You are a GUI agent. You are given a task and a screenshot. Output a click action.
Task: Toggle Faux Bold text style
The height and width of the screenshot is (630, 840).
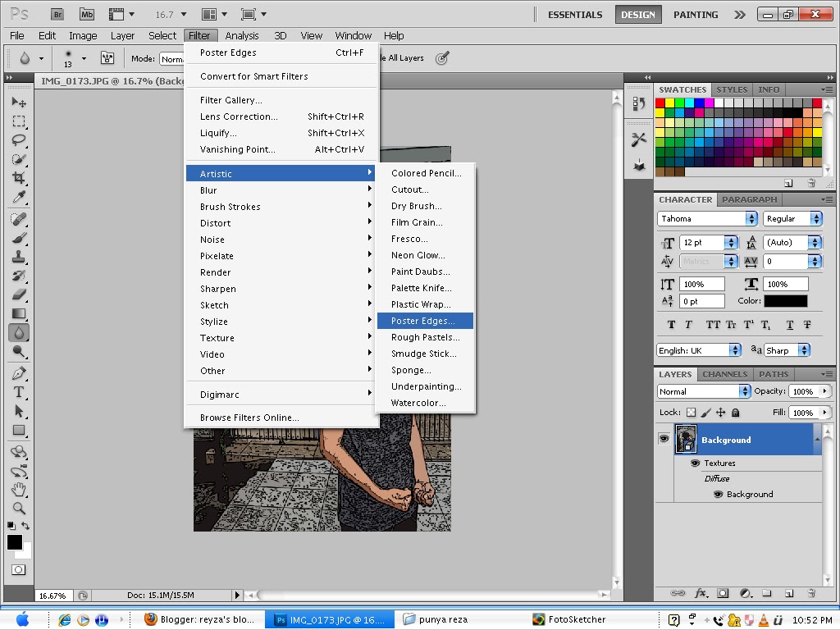point(671,325)
